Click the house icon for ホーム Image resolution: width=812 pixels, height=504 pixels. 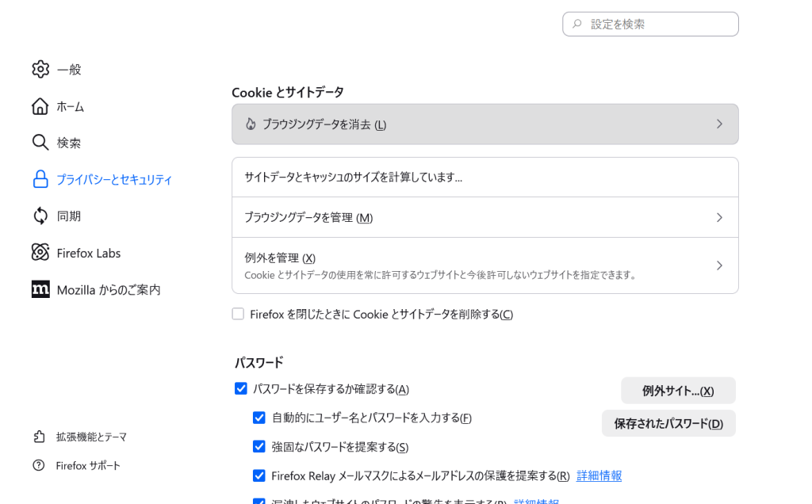click(x=40, y=106)
